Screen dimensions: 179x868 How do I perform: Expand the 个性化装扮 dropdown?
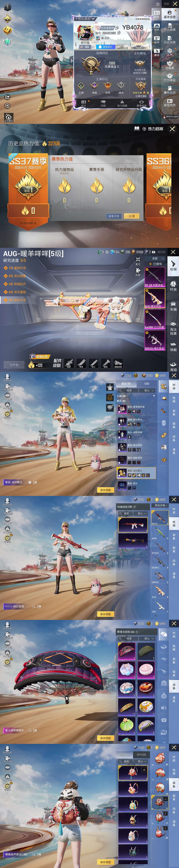(85, 19)
